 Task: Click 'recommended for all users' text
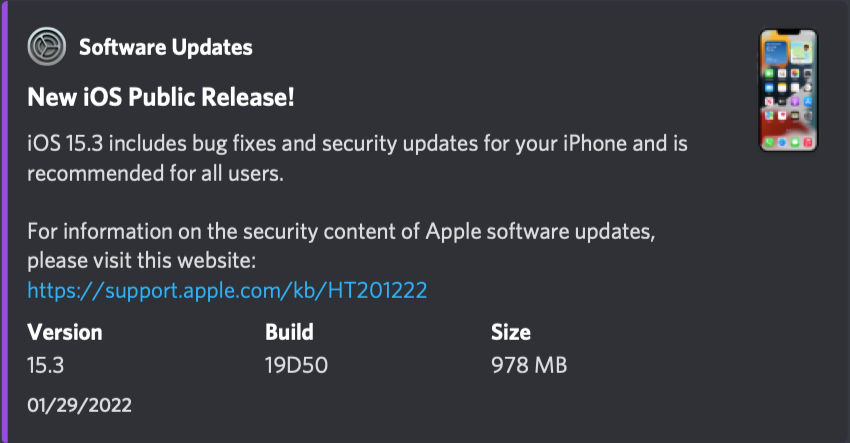(156, 174)
